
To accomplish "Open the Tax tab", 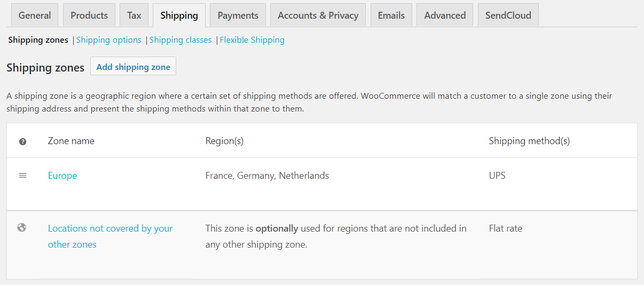I will 134,15.
